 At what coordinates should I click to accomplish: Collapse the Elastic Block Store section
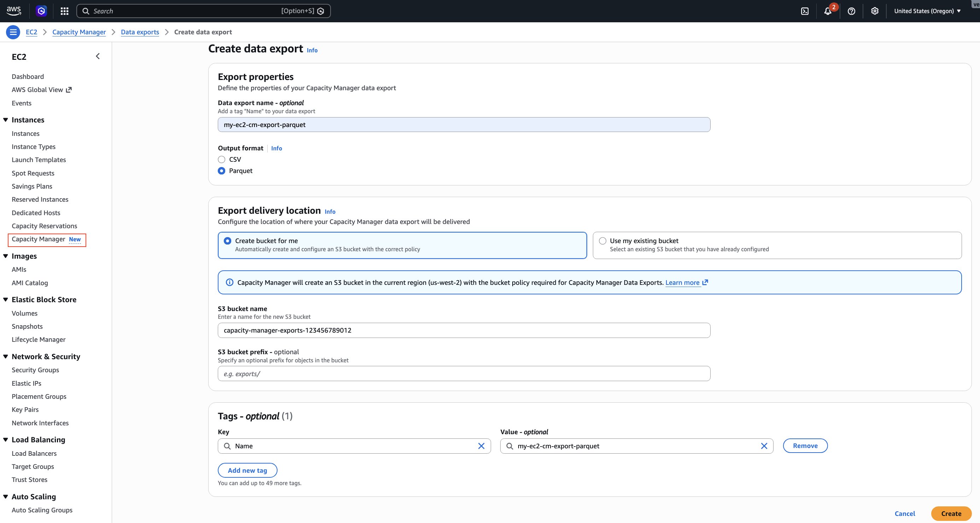6,299
